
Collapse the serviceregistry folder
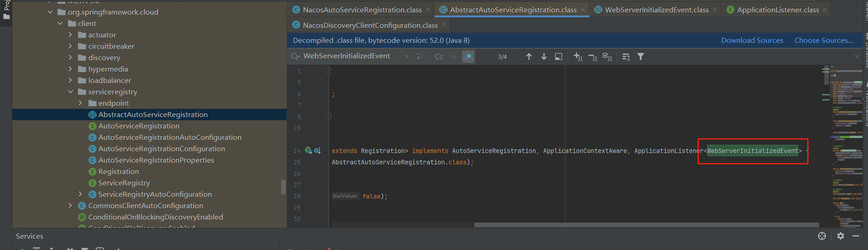coord(70,92)
